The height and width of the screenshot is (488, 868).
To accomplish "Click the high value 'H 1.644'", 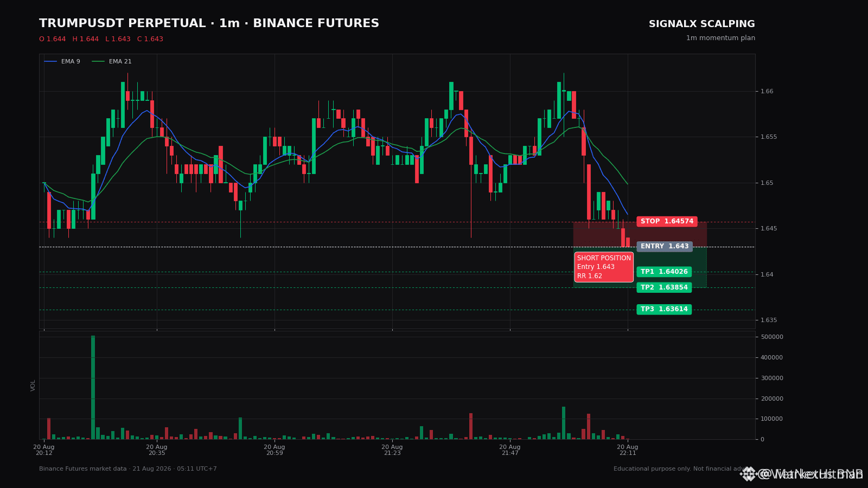I will [86, 39].
